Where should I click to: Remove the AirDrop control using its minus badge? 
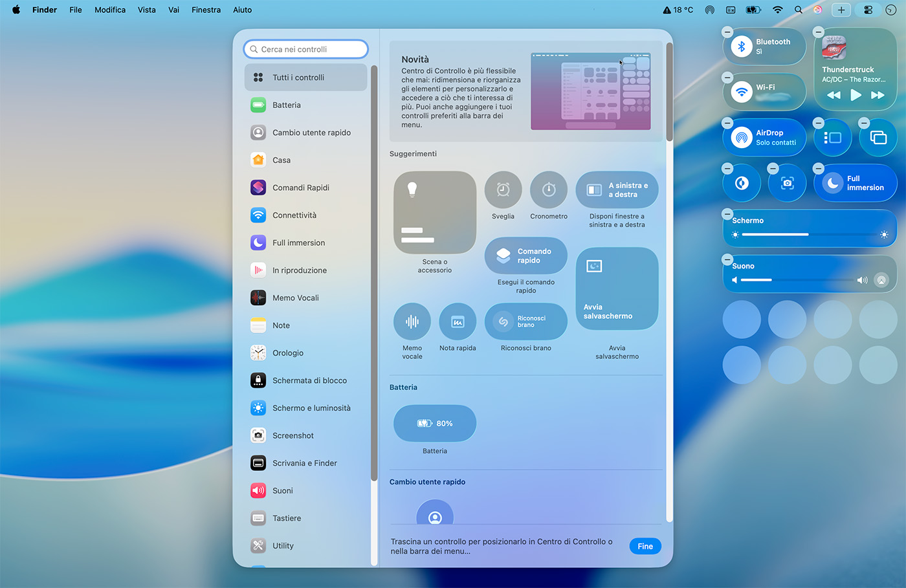(x=727, y=122)
